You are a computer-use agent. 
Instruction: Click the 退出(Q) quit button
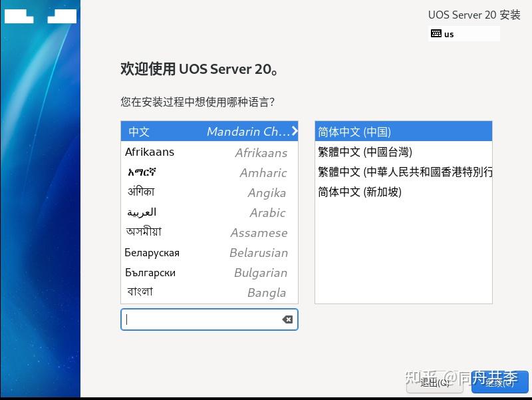tap(435, 383)
